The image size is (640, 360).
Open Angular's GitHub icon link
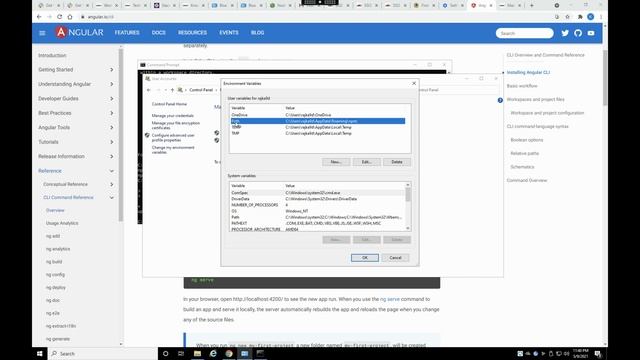click(578, 33)
